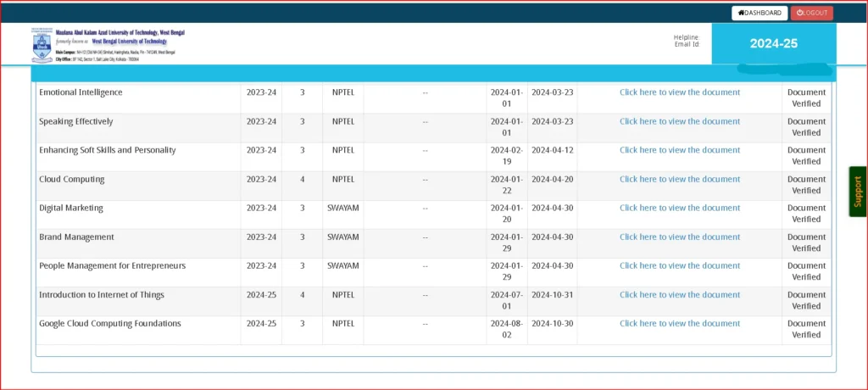Select the 'Speaking Effectively' course name
Screen dimensions: 868x390
coord(75,121)
